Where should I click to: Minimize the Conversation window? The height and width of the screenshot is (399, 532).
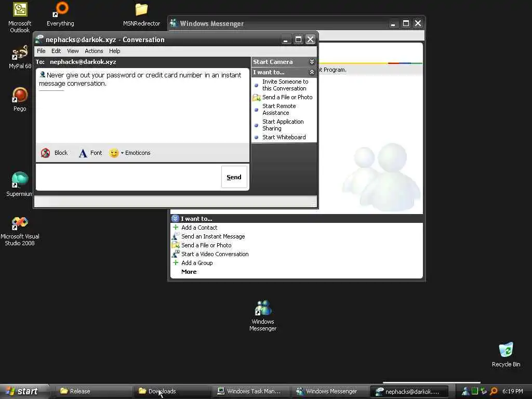click(286, 39)
